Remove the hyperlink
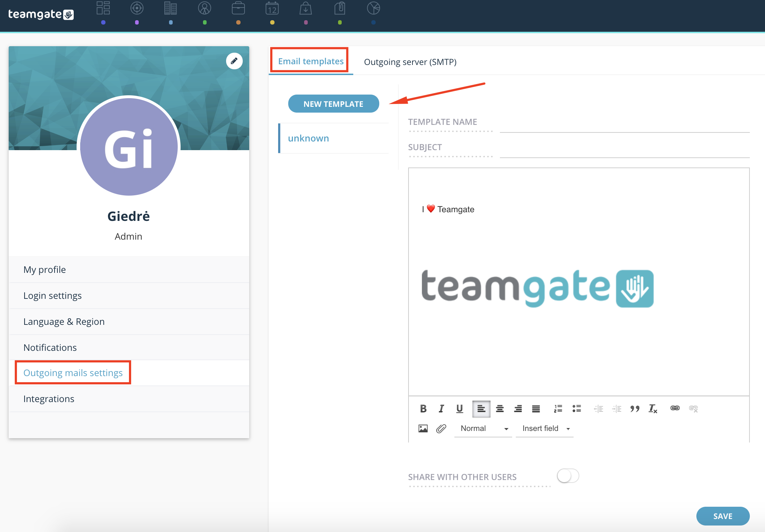Viewport: 765px width, 532px height. pos(693,409)
